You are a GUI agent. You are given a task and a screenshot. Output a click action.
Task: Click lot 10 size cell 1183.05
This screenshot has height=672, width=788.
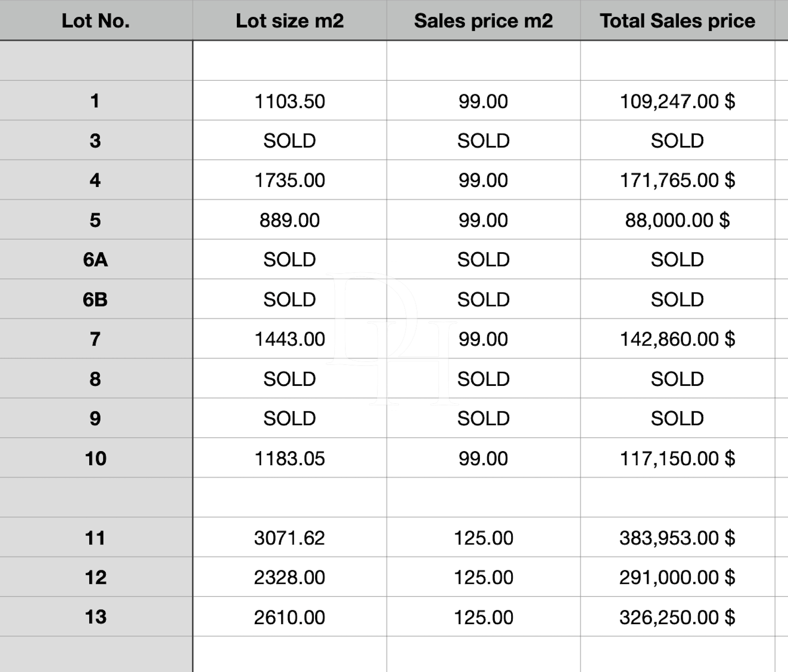289,458
